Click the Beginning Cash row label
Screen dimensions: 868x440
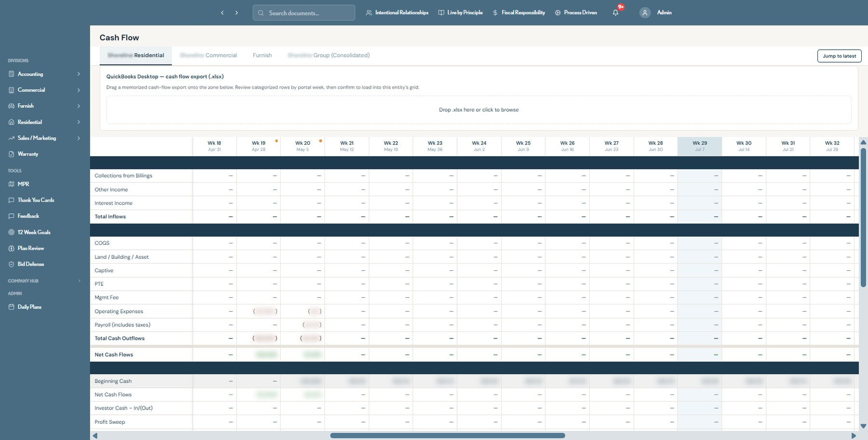pyautogui.click(x=113, y=381)
